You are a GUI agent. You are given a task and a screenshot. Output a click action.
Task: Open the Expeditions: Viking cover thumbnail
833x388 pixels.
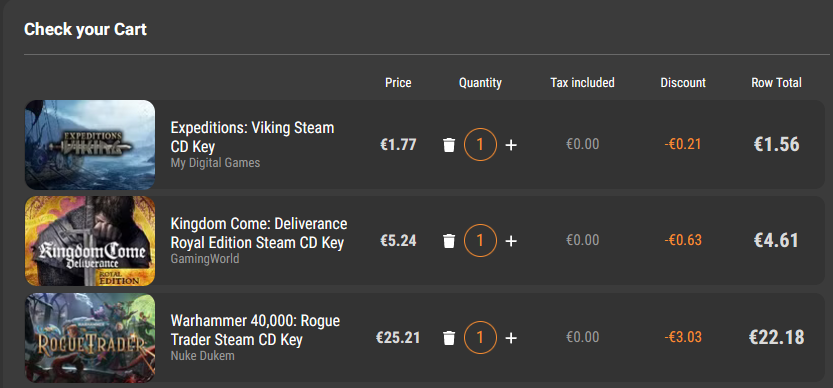(x=90, y=145)
